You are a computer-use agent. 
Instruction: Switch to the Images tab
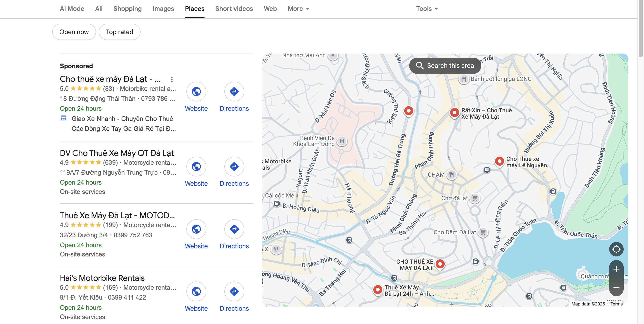click(x=163, y=9)
